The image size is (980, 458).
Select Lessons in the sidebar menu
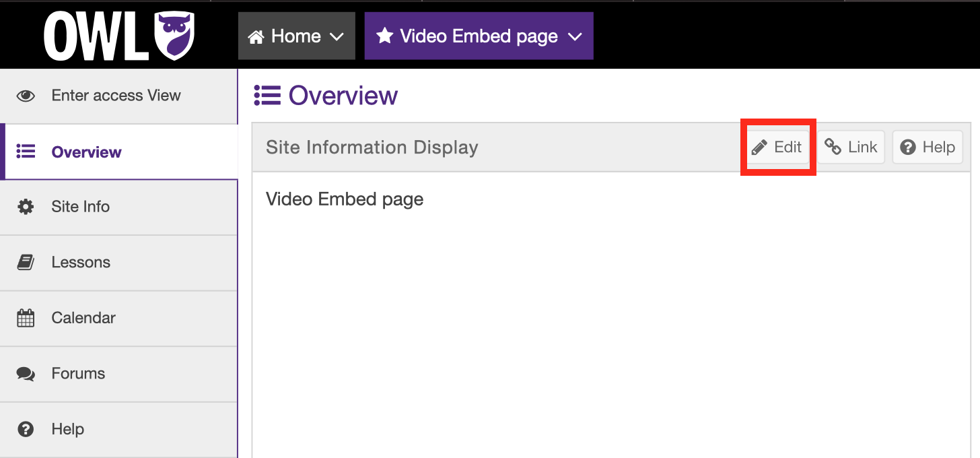click(81, 263)
